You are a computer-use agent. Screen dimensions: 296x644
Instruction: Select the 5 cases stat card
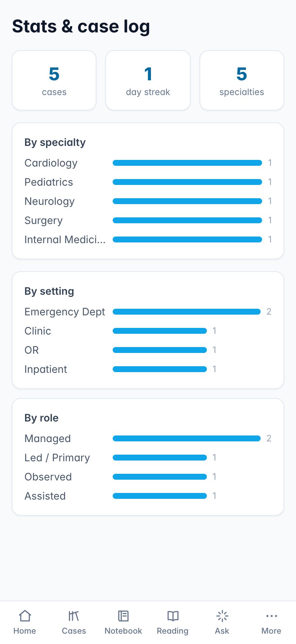click(54, 80)
